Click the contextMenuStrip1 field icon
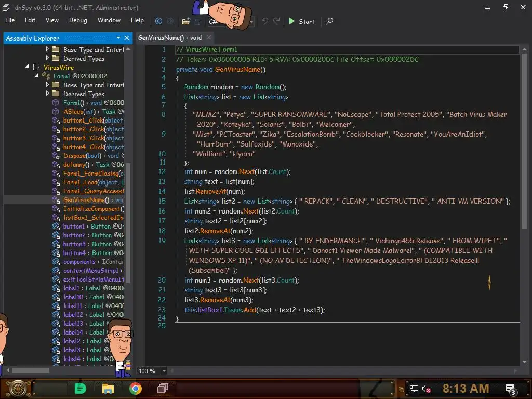The width and height of the screenshot is (532, 399). click(56, 270)
